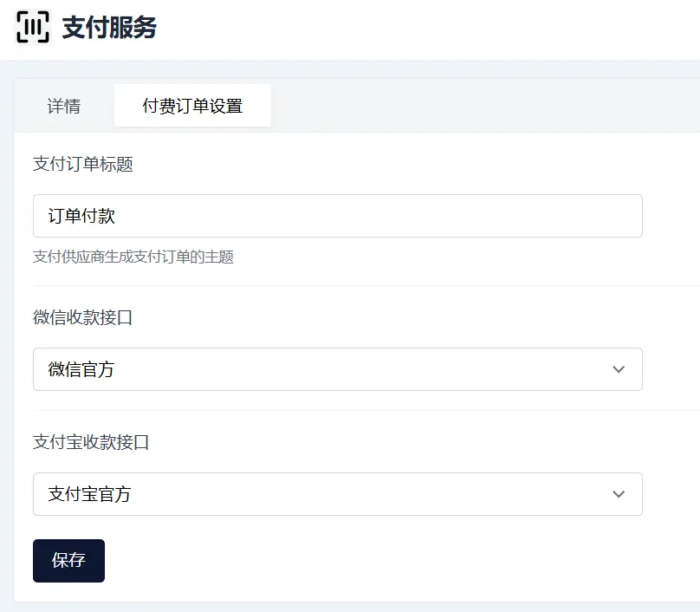Click the selected 微信官方 value text

tap(81, 370)
